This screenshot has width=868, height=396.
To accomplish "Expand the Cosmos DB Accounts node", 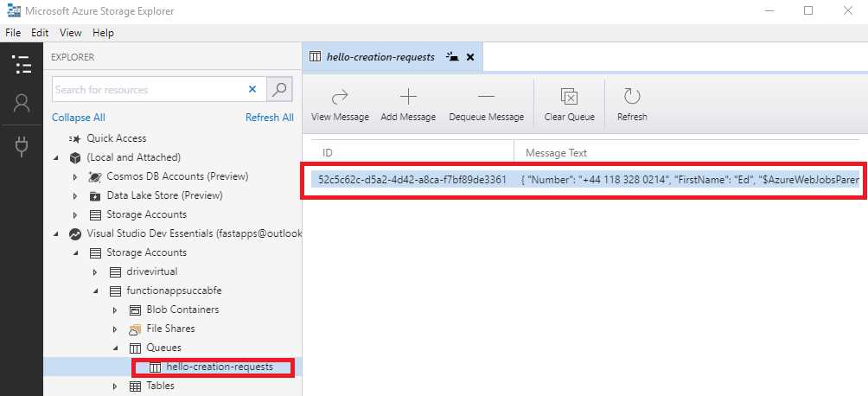I will [75, 177].
